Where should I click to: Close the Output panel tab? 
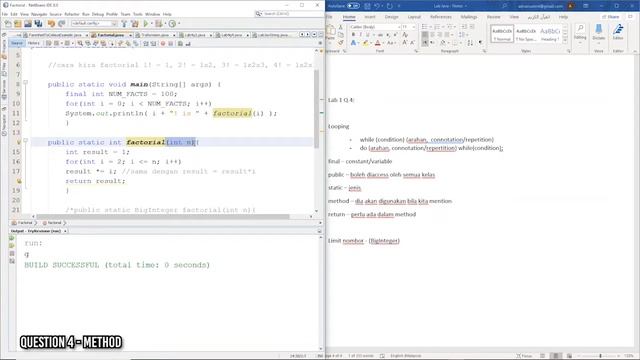pos(65,231)
